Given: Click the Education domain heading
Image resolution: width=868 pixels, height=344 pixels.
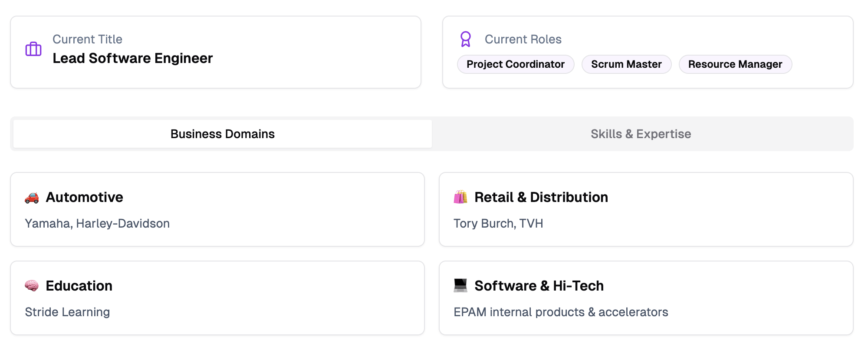Looking at the screenshot, I should 79,286.
